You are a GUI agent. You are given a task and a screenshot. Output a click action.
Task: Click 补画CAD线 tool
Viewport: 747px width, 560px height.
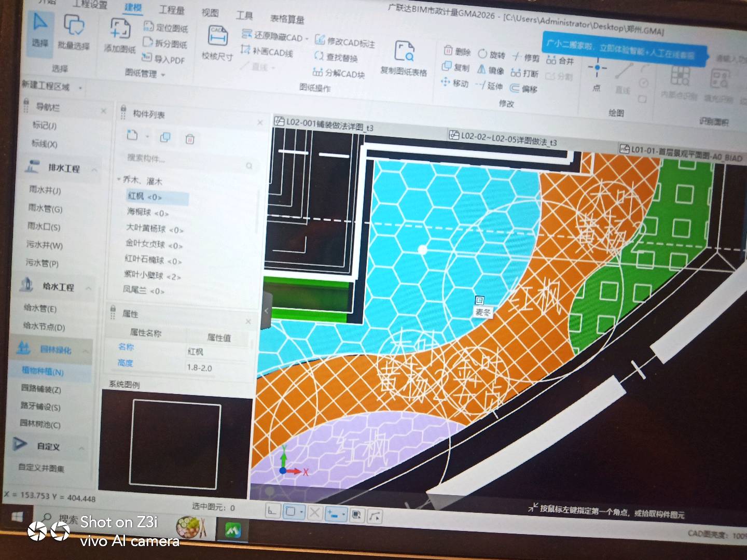point(267,51)
